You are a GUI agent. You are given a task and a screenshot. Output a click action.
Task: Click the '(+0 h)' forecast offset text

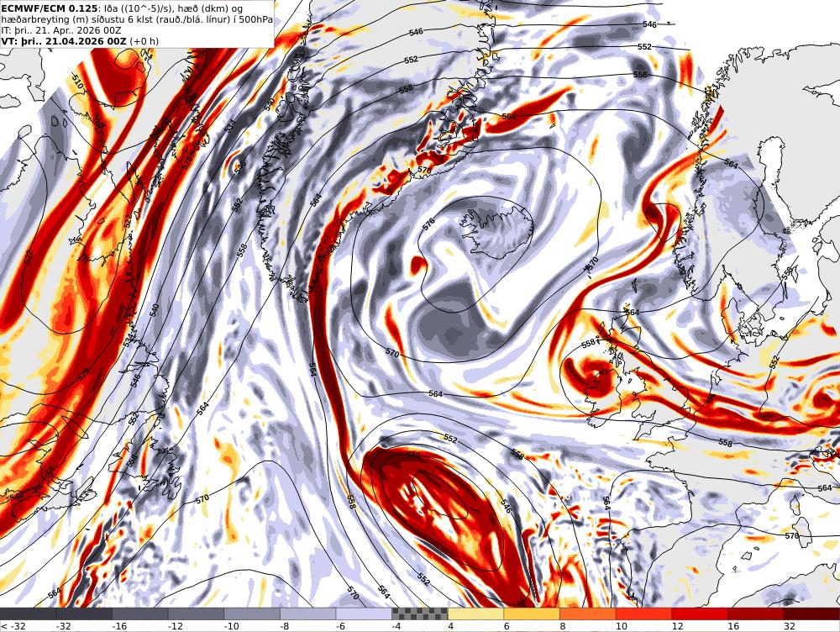144,41
